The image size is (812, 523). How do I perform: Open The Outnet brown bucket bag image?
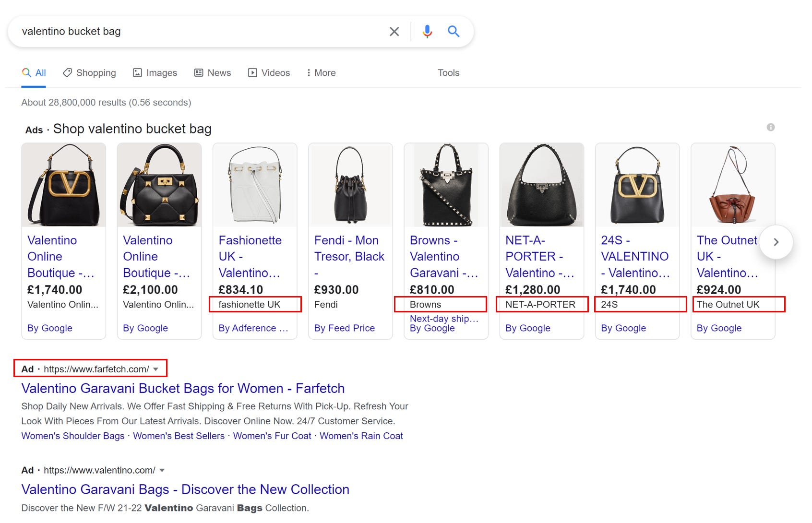733,185
